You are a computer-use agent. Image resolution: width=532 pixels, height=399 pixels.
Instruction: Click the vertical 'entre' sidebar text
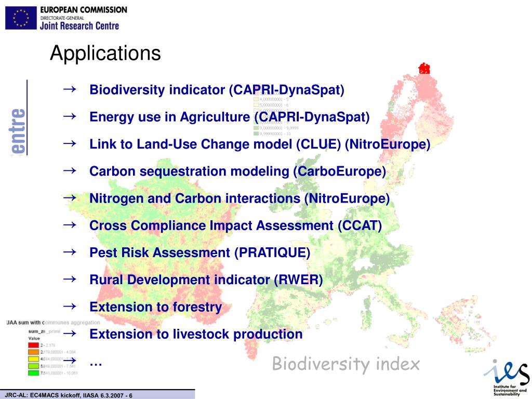click(18, 131)
